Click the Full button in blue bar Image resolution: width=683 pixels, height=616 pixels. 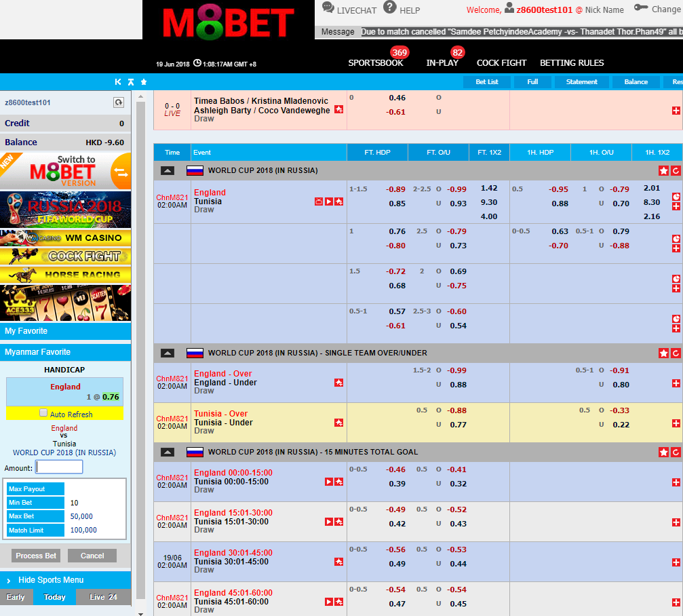(x=532, y=82)
